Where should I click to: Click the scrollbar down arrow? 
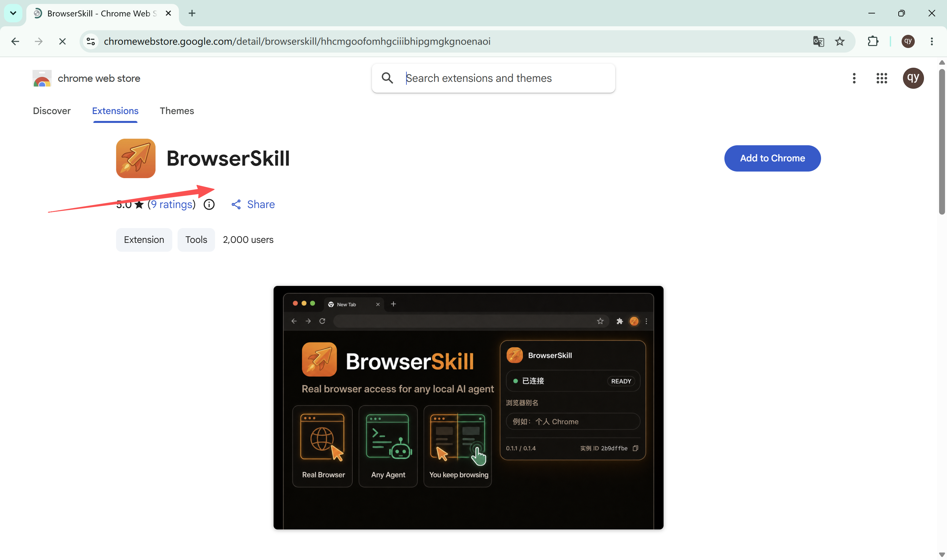click(x=942, y=555)
